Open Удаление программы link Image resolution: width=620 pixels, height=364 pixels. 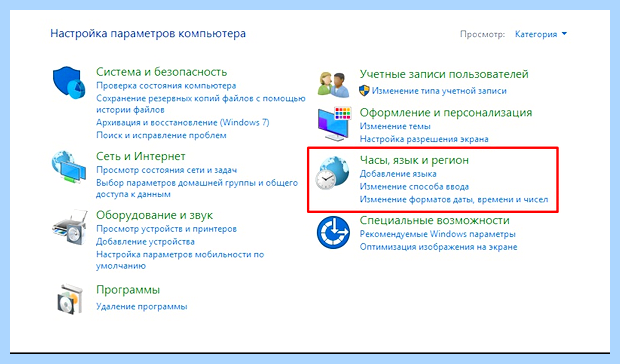142,306
